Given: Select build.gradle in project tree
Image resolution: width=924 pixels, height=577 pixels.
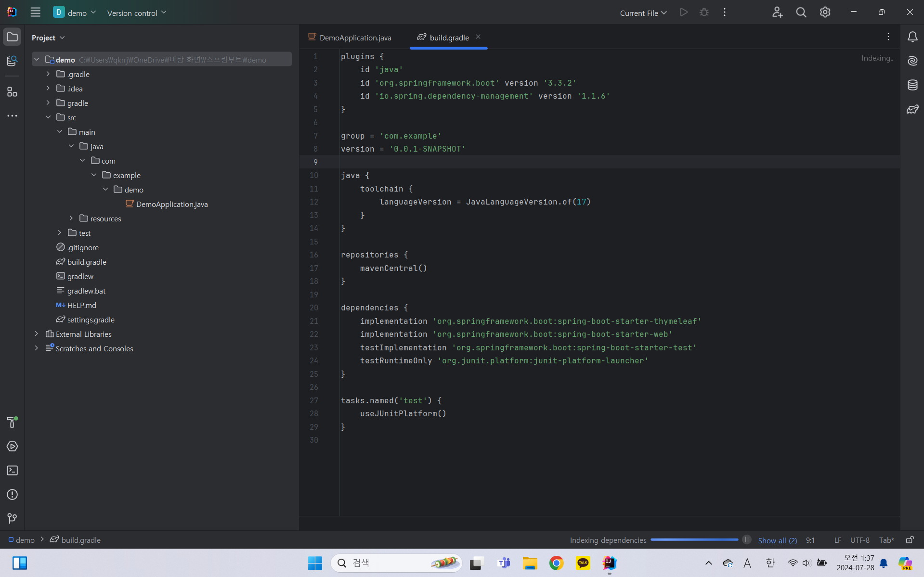Looking at the screenshot, I should pyautogui.click(x=81, y=262).
